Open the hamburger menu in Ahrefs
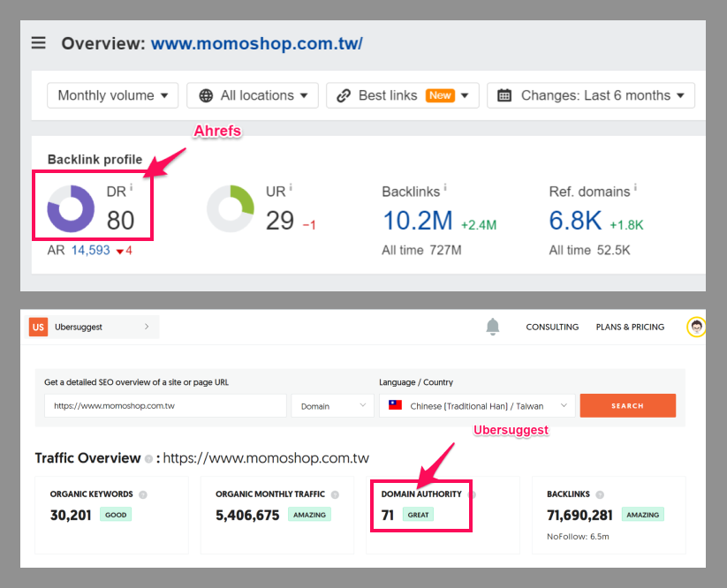 (x=39, y=43)
